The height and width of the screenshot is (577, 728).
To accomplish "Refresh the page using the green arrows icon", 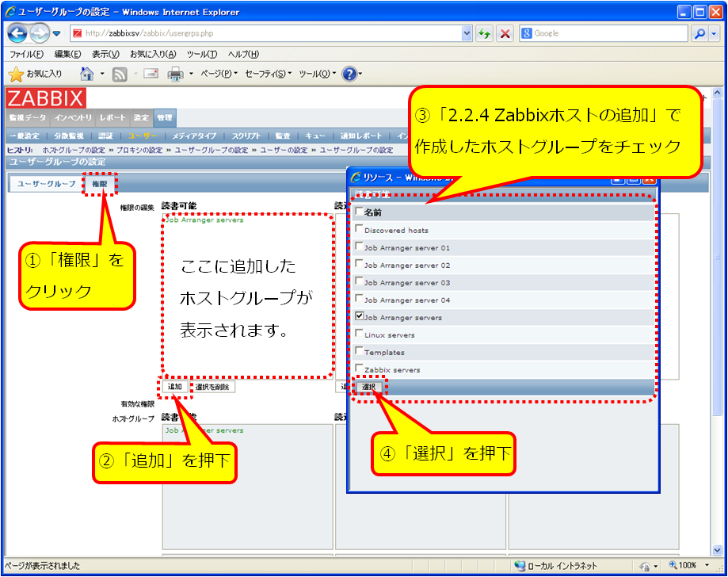I will click(x=484, y=33).
